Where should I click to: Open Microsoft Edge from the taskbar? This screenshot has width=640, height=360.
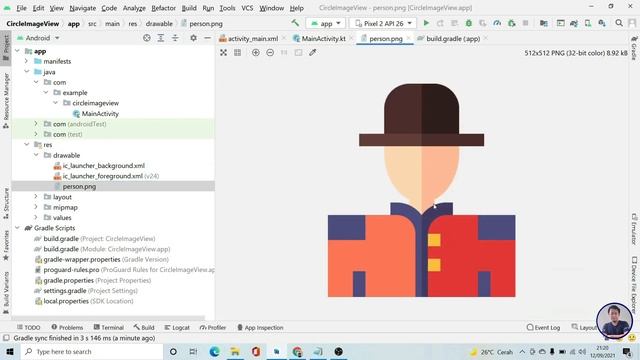214,351
